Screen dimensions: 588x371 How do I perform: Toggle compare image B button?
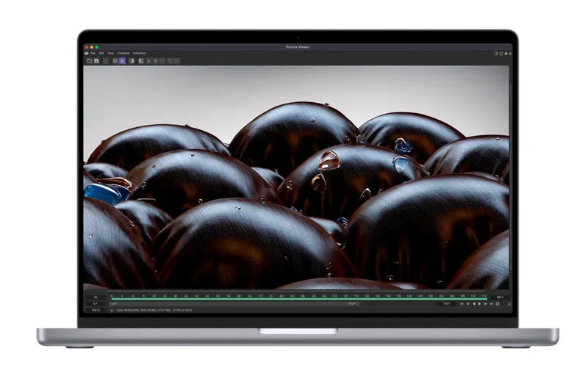(x=156, y=61)
